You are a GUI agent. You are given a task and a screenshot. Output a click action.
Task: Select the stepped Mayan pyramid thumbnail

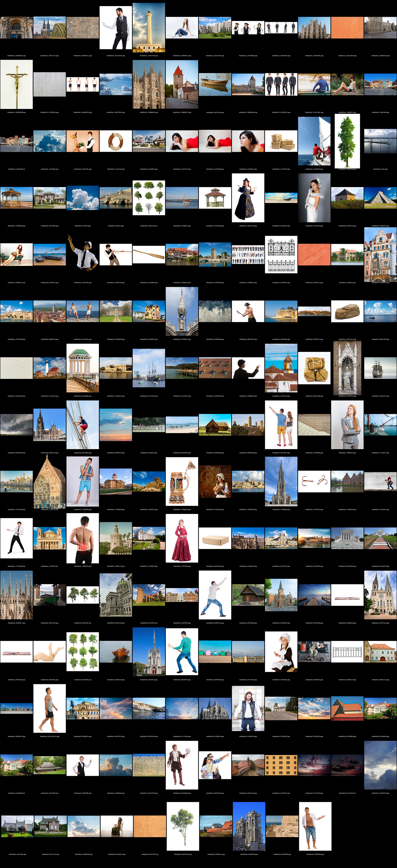coord(380,198)
